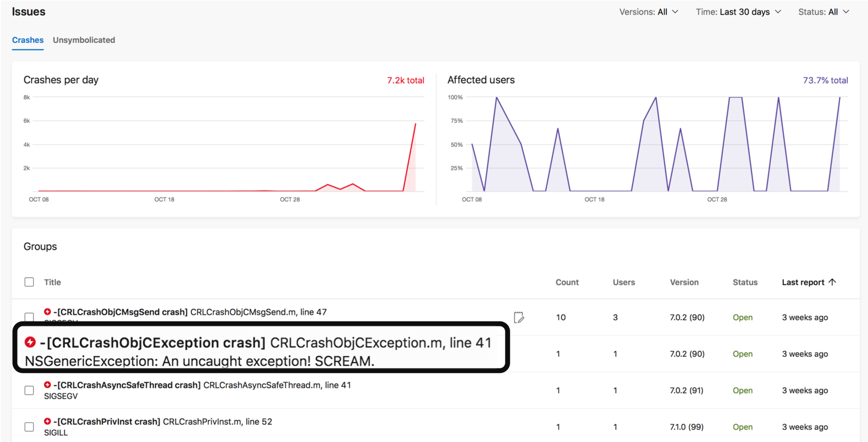Image resolution: width=868 pixels, height=442 pixels.
Task: Switch to the Crashes tab
Action: tap(28, 40)
